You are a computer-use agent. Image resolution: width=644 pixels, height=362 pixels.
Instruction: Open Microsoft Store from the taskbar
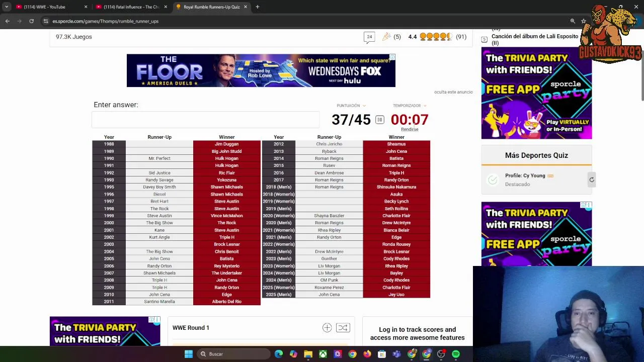click(x=382, y=354)
